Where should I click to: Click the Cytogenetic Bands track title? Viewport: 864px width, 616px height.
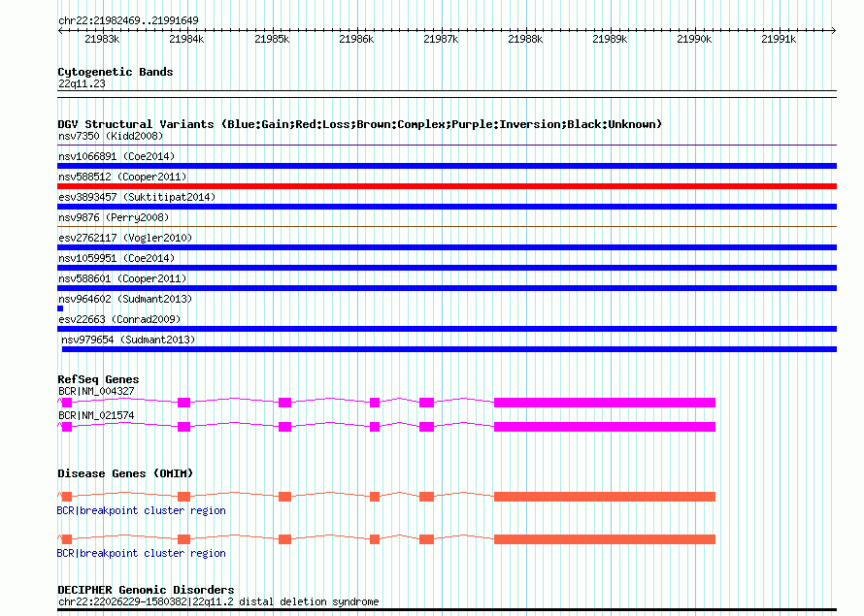tap(116, 72)
